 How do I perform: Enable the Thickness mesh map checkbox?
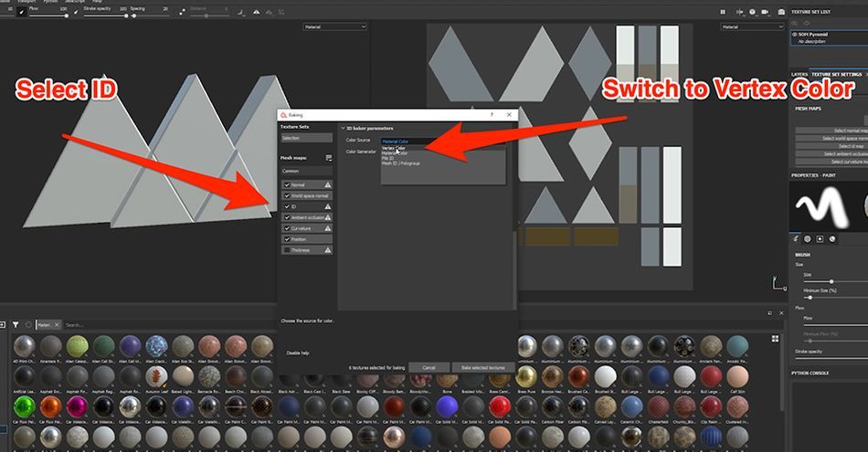point(287,250)
